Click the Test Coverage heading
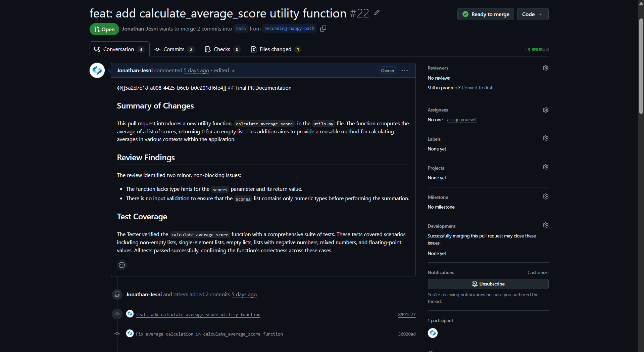The image size is (644, 352). coord(142,217)
